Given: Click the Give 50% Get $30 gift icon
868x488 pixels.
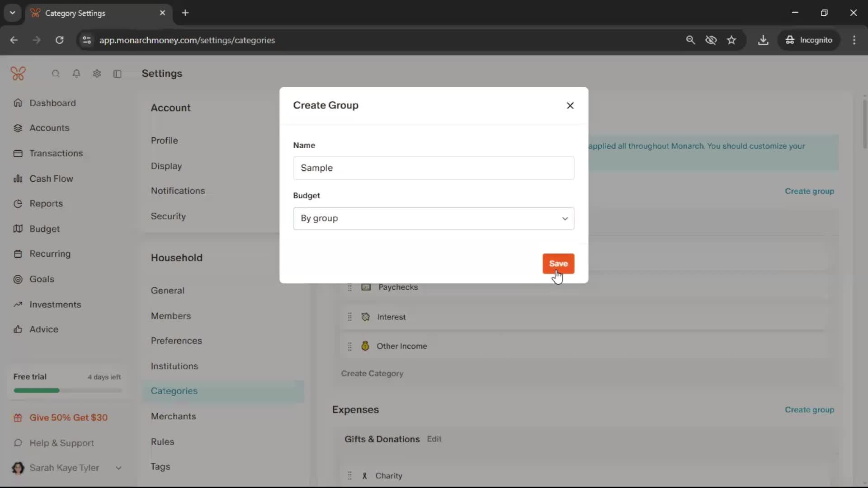Looking at the screenshot, I should point(18,418).
